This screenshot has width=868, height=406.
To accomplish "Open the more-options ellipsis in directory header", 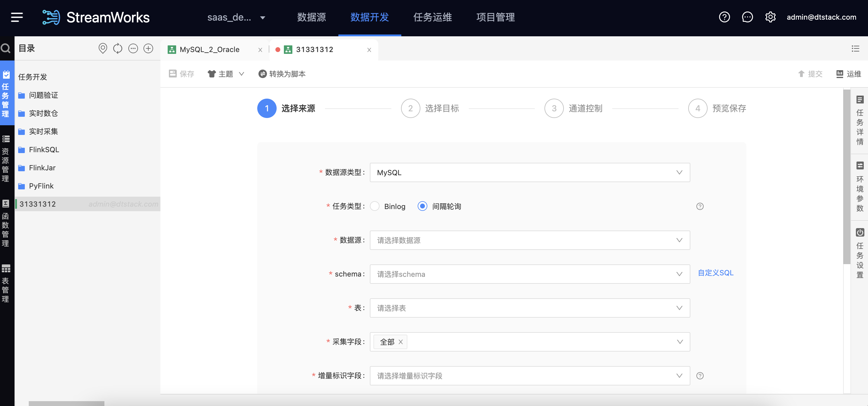I will click(133, 48).
